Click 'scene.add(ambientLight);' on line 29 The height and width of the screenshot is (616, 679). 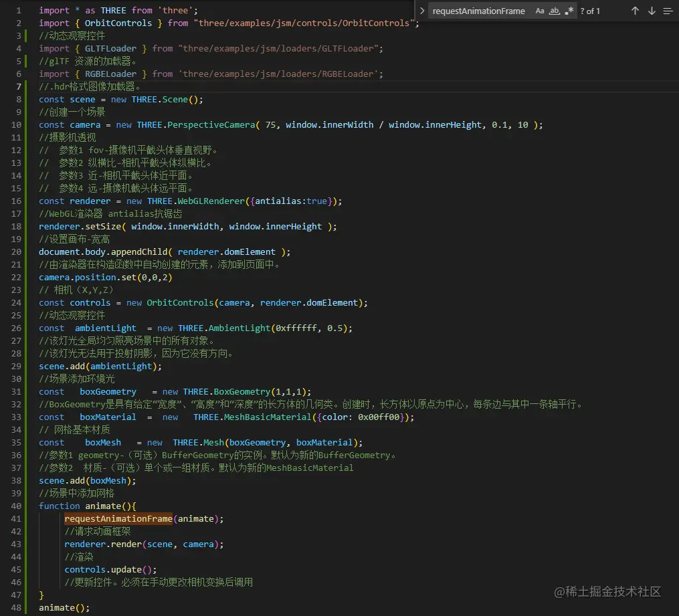(x=100, y=367)
